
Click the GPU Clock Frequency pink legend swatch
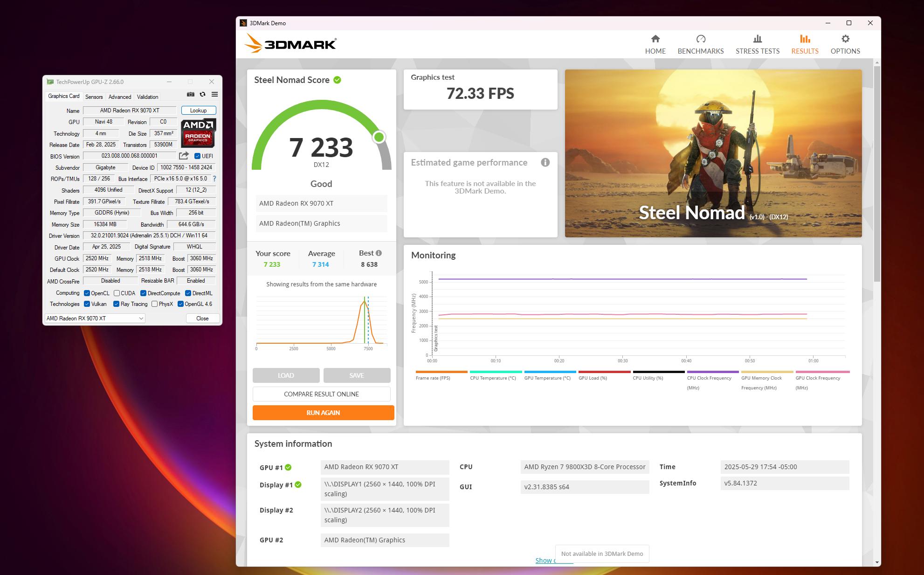click(x=822, y=372)
